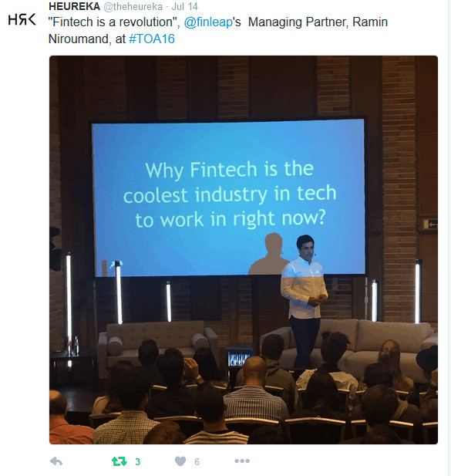451x476 pixels.
Task: Open the attached conference photo
Action: pyautogui.click(x=244, y=250)
